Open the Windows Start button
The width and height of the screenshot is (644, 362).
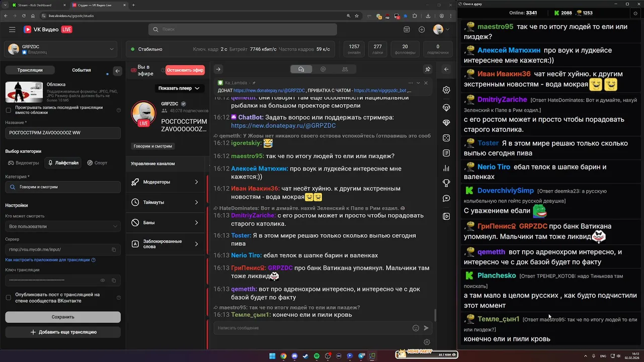click(x=272, y=356)
